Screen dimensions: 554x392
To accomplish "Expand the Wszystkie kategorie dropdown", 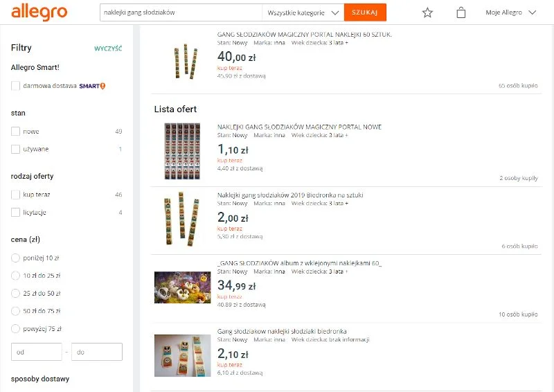I will [303, 12].
